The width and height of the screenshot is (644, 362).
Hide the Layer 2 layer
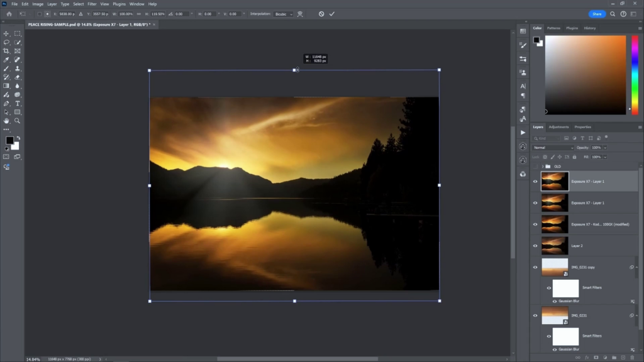(x=535, y=246)
